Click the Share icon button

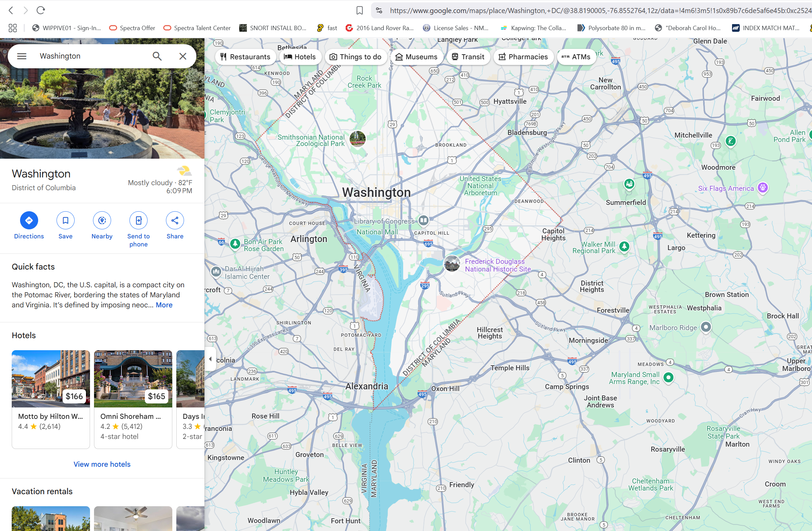pos(175,220)
